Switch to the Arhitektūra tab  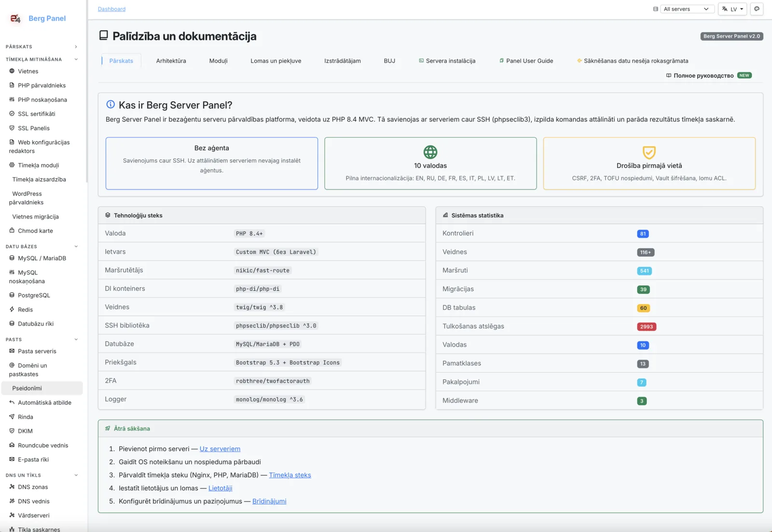pos(171,61)
